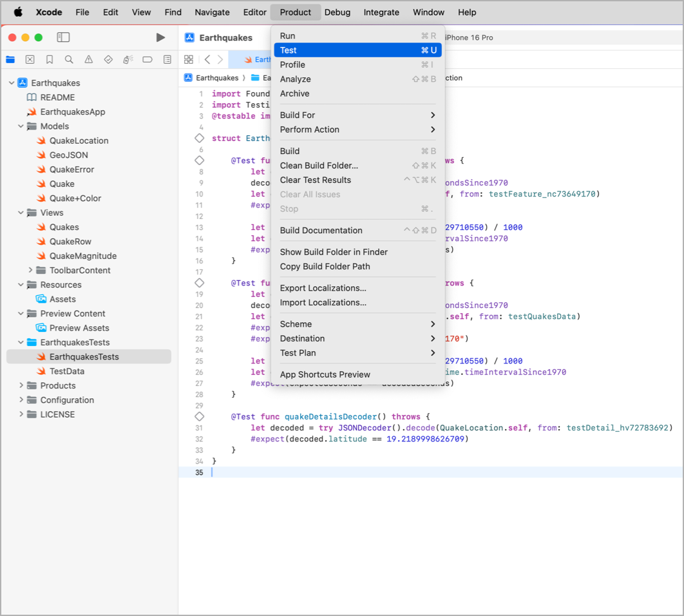Choose Build menu item

point(357,151)
